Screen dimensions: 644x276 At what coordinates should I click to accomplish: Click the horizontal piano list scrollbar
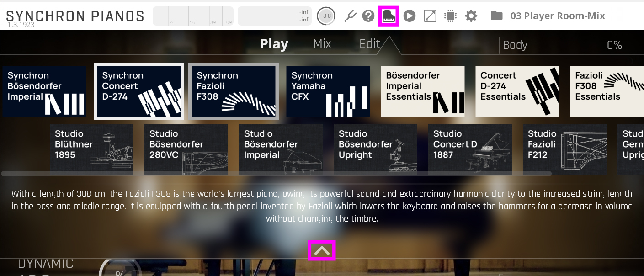[277, 174]
